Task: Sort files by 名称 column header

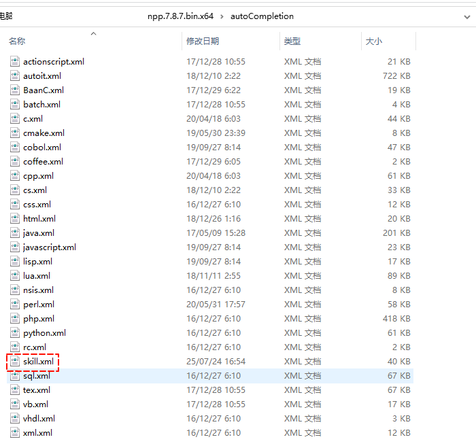Action: 17,41
